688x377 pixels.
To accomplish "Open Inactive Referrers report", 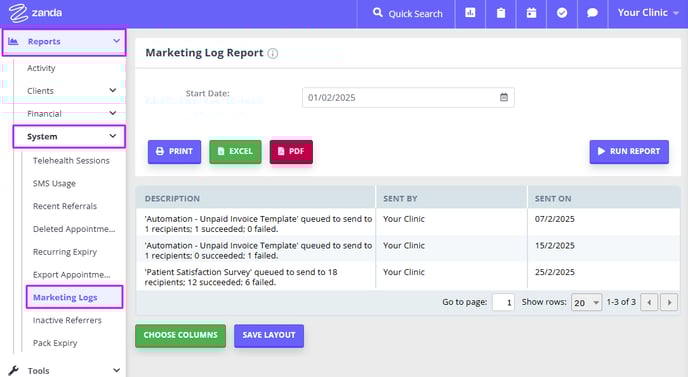I will [67, 320].
